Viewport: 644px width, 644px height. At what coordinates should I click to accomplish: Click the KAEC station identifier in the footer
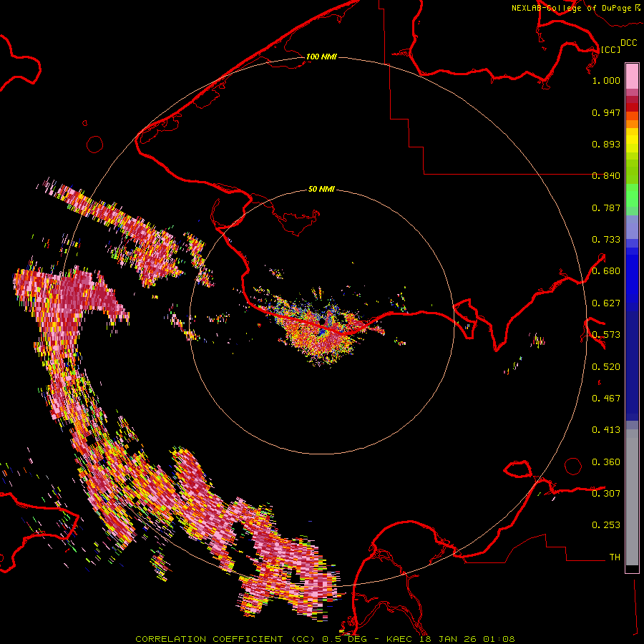coord(401,639)
